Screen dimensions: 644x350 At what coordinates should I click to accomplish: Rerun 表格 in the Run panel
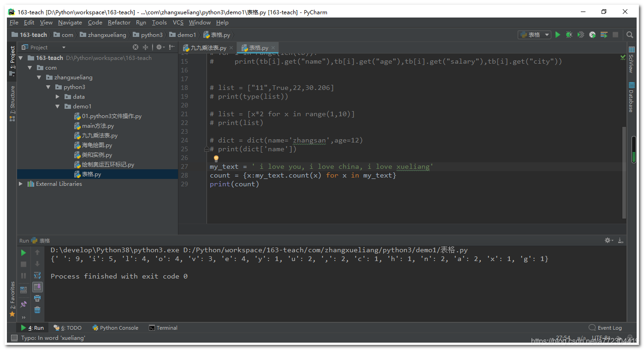24,253
